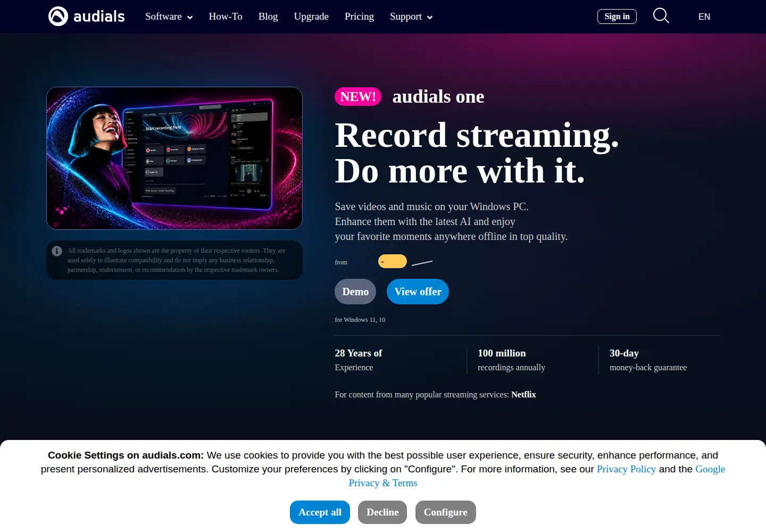Click the 'audials one' product title
The height and width of the screenshot is (532, 766).
click(438, 97)
